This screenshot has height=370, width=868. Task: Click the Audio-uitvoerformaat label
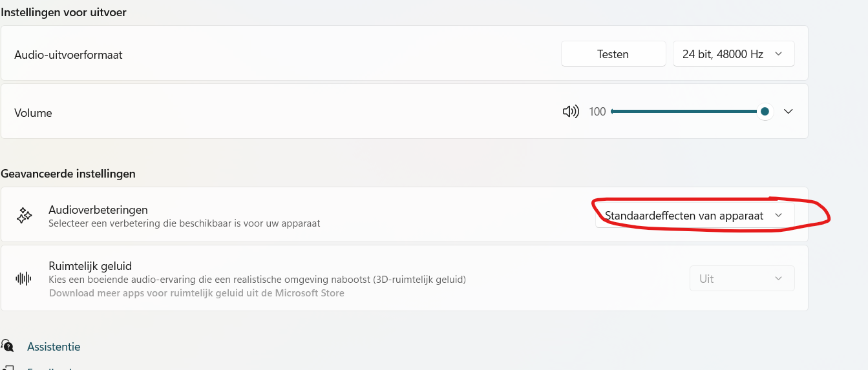point(69,55)
